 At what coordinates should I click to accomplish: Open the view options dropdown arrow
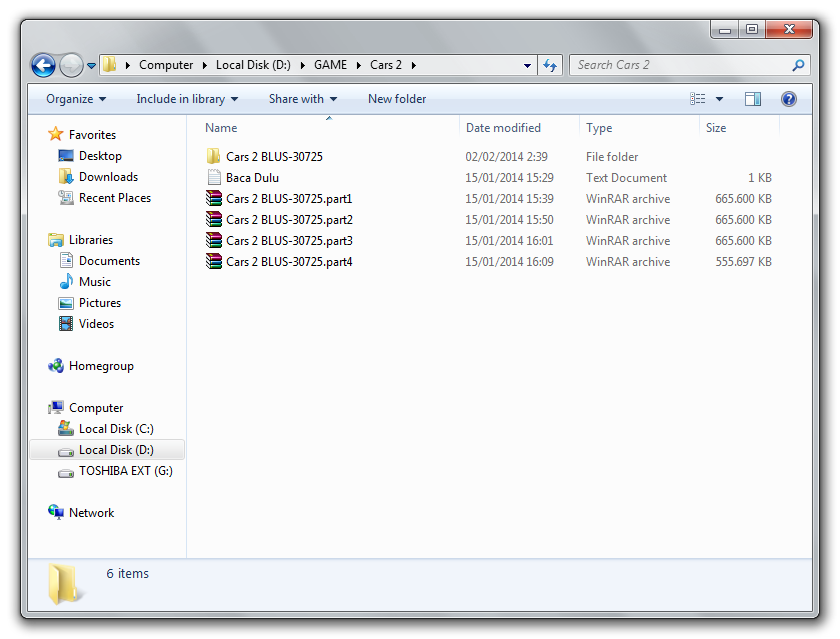(719, 99)
